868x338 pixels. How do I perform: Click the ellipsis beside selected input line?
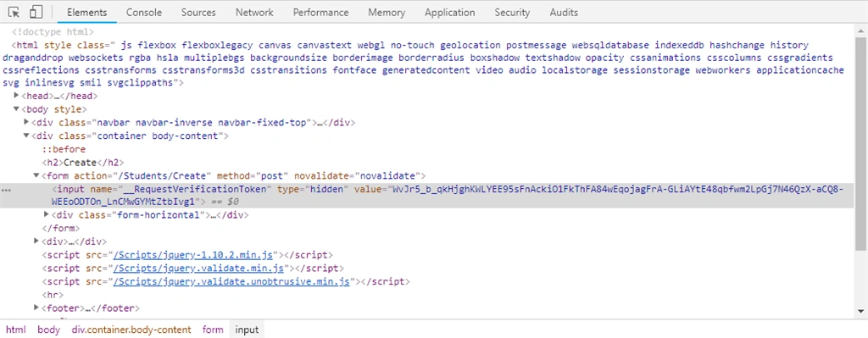click(6, 190)
